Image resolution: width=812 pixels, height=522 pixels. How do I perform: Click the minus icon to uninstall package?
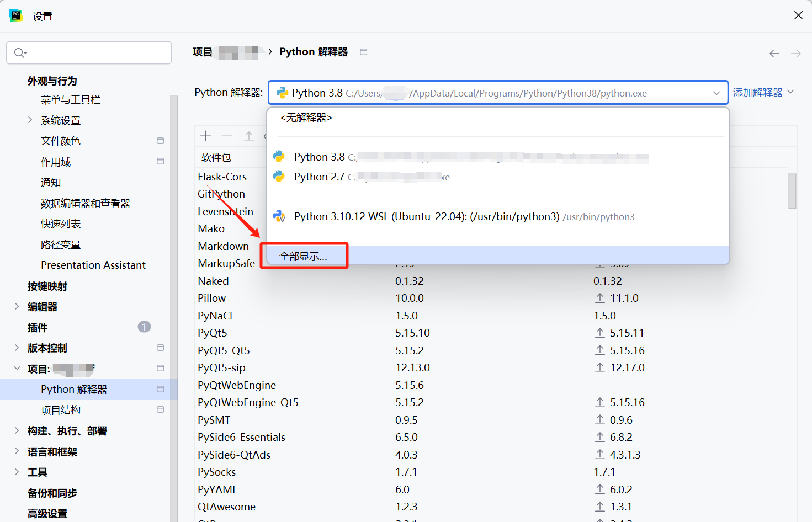[x=227, y=136]
